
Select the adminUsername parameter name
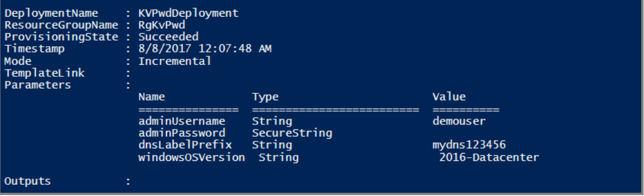[x=181, y=122]
